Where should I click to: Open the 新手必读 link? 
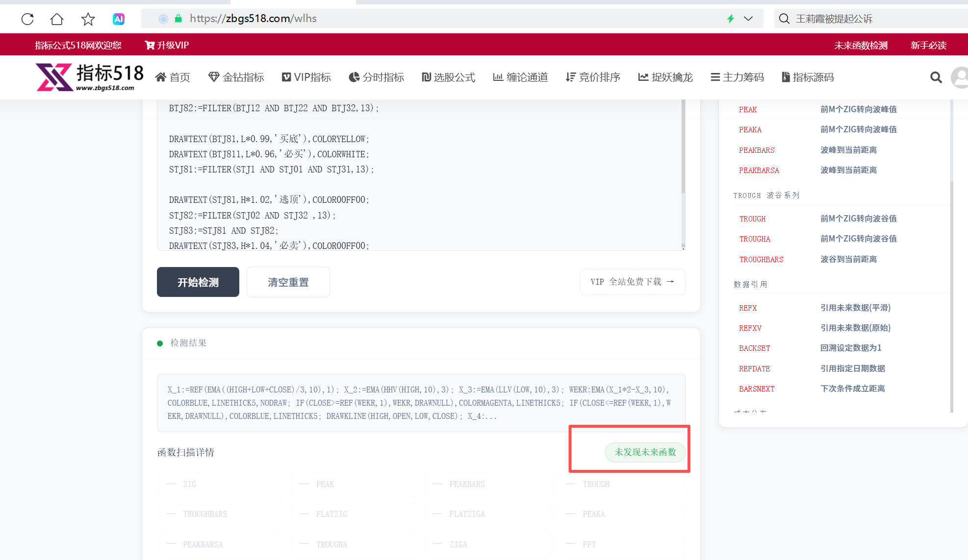point(928,45)
